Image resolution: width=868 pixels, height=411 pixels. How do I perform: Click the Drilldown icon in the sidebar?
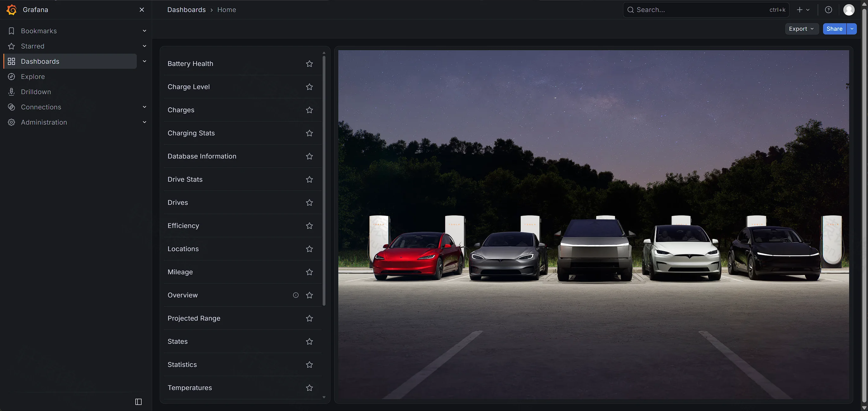tap(11, 92)
